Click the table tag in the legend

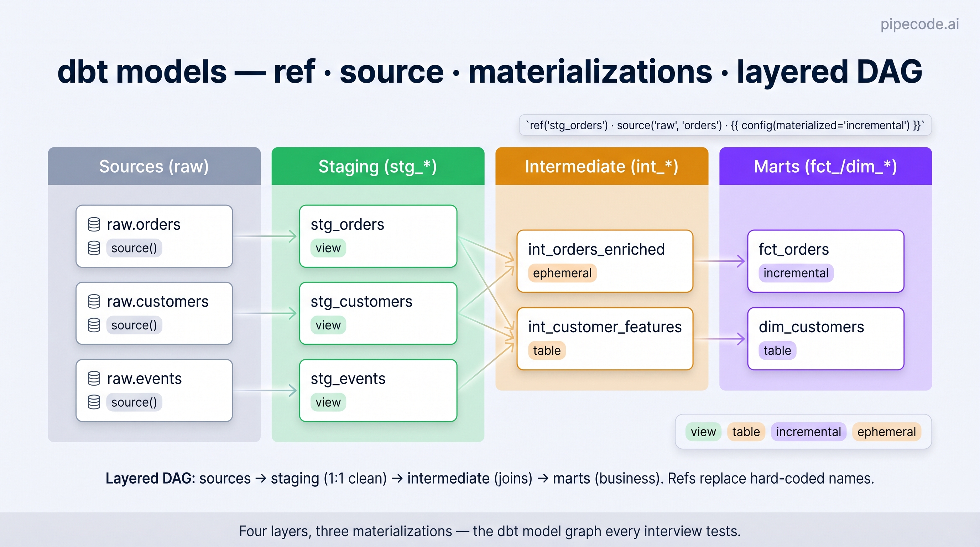(746, 432)
